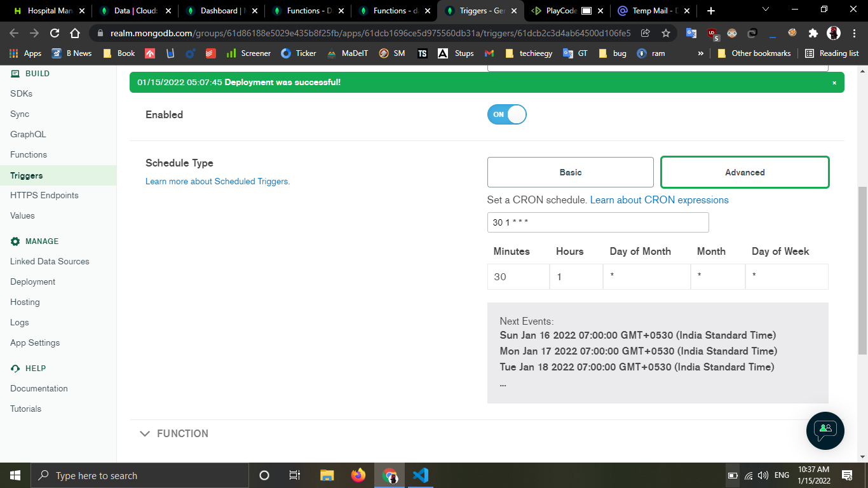The width and height of the screenshot is (868, 488).
Task: Switch to the PlayCode browser tab
Action: (561, 11)
